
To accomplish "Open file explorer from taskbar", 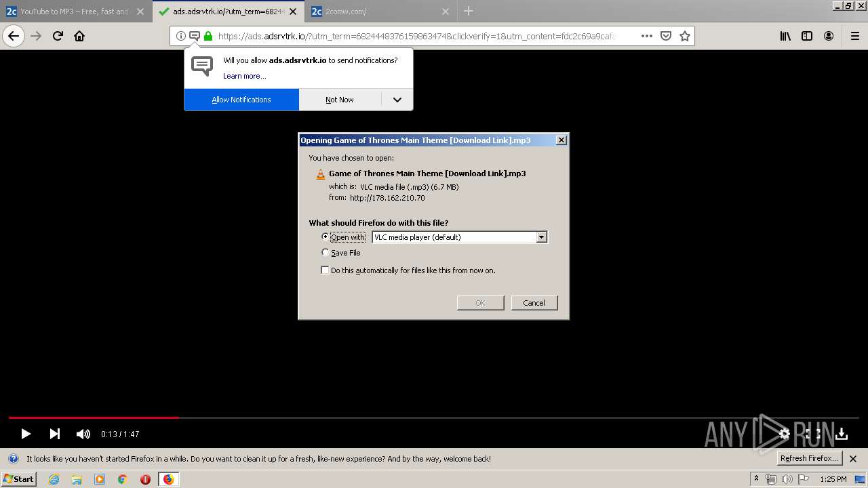I will tap(77, 479).
